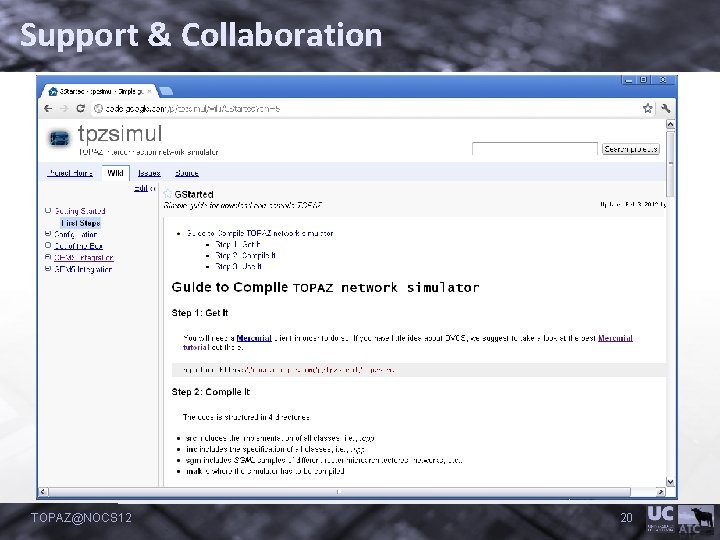Click the Search projects button
This screenshot has height=540, width=720.
tap(630, 149)
